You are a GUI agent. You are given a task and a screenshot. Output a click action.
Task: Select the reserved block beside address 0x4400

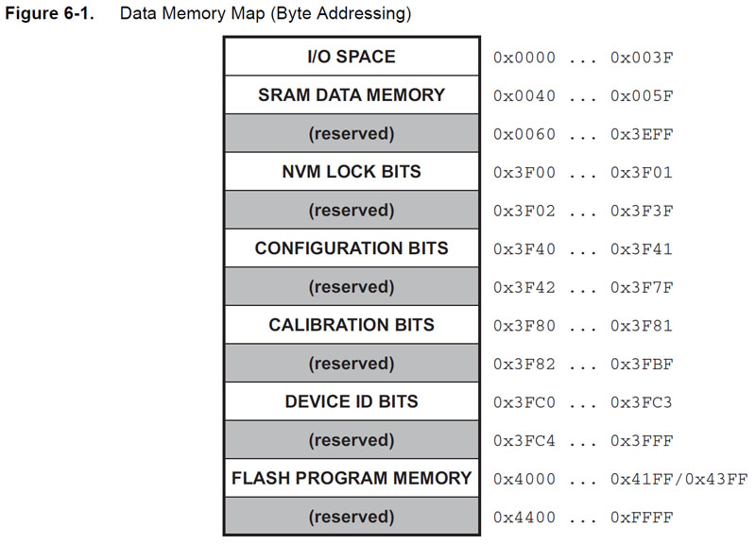click(352, 517)
